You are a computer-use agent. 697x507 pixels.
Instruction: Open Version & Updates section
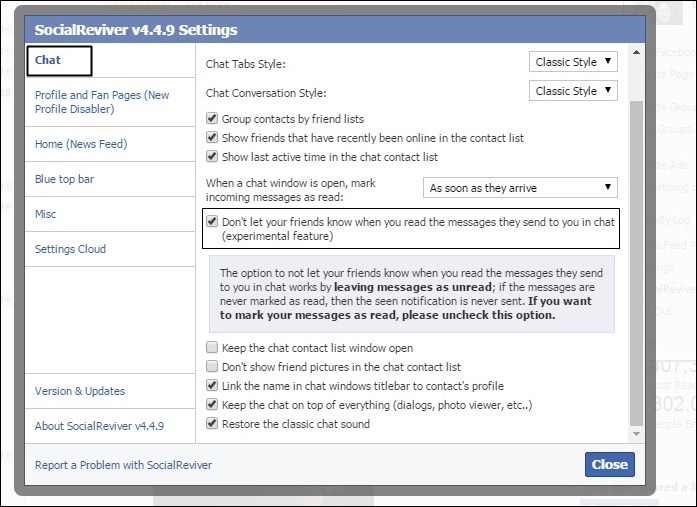point(110,391)
